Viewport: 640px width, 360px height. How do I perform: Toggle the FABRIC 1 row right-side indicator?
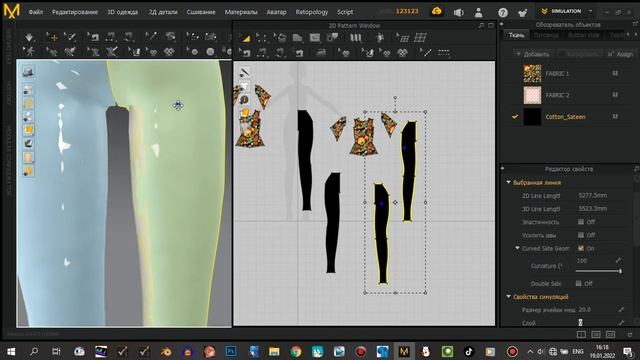615,73
